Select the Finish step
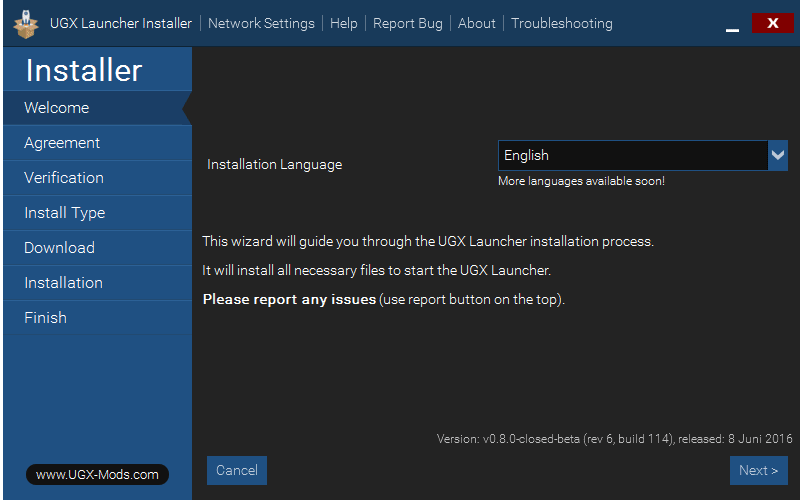Viewport: 800px width, 500px height. click(x=97, y=318)
